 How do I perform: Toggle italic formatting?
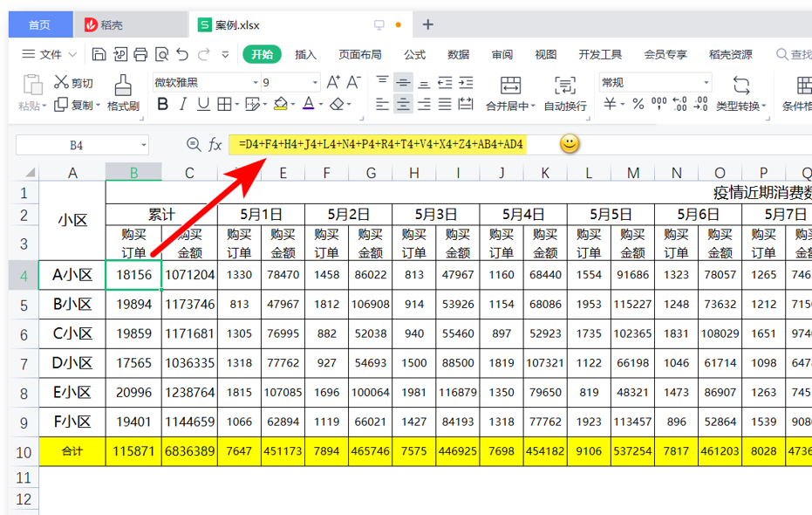coord(182,103)
